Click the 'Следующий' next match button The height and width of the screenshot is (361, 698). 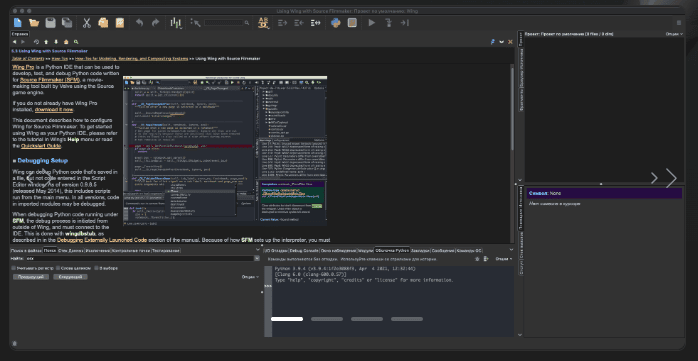click(x=70, y=277)
